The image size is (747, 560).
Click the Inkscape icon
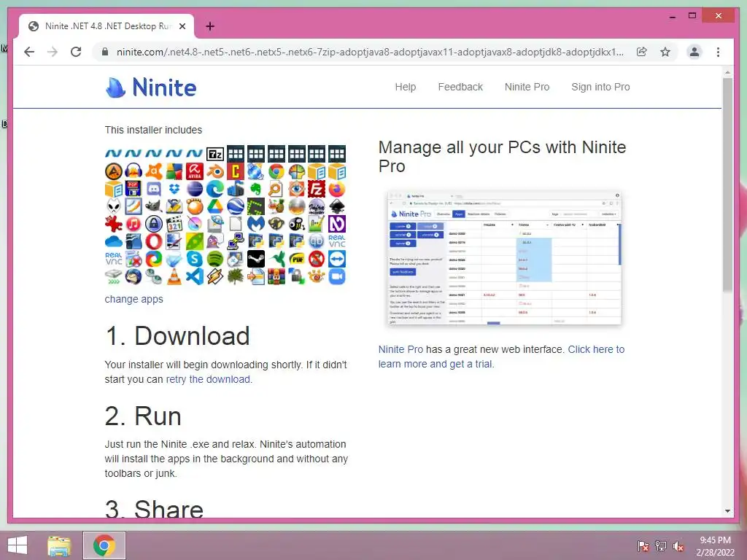(x=337, y=206)
